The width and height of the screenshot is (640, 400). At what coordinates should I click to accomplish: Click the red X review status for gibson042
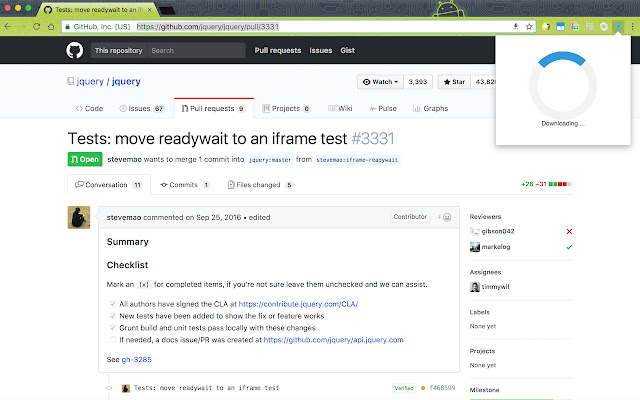tap(569, 231)
